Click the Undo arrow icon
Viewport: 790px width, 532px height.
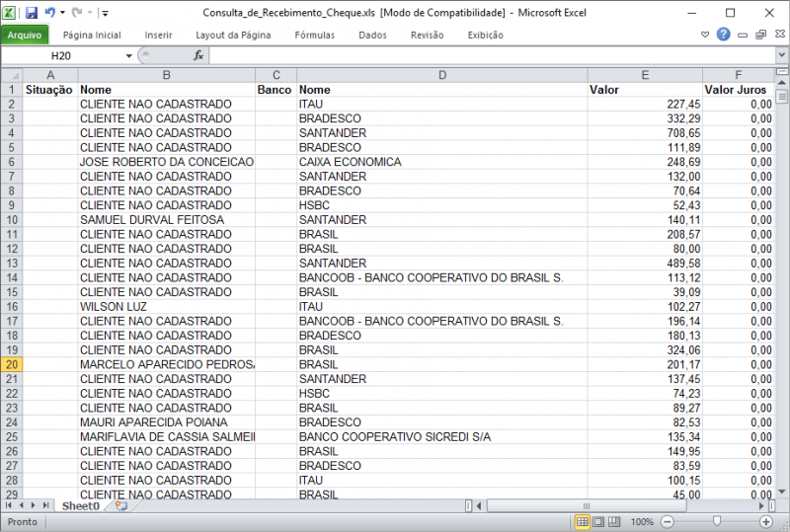point(49,12)
